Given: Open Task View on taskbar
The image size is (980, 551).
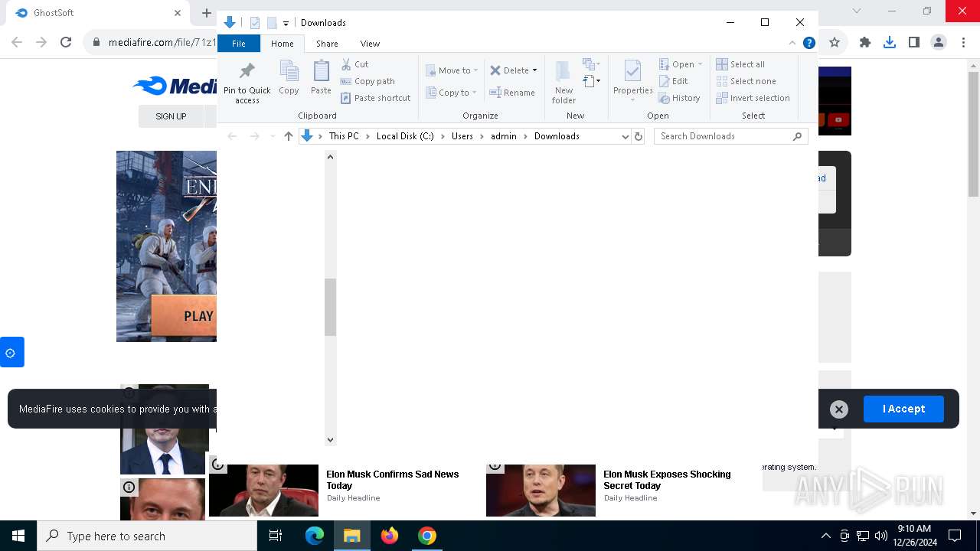Looking at the screenshot, I should tap(276, 536).
